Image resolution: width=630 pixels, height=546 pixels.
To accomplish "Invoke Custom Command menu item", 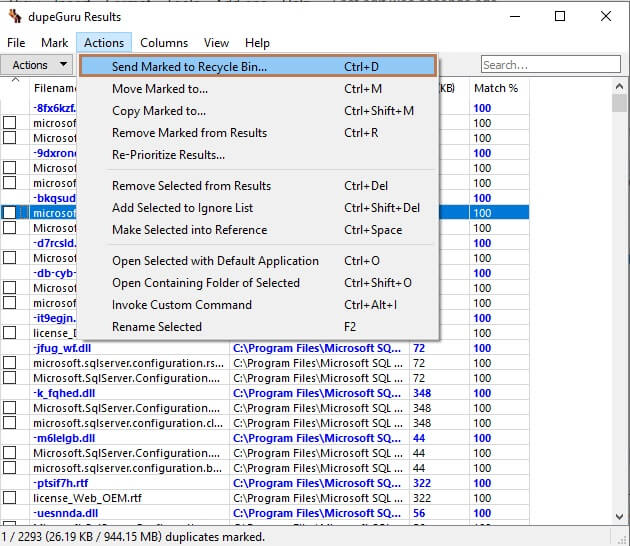I will (182, 305).
